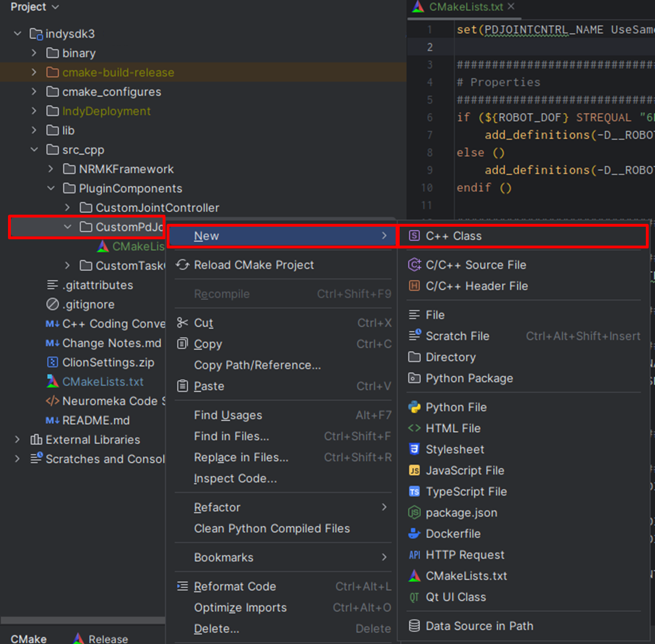Click the Qt UI Class icon
The image size is (655, 644).
[414, 597]
